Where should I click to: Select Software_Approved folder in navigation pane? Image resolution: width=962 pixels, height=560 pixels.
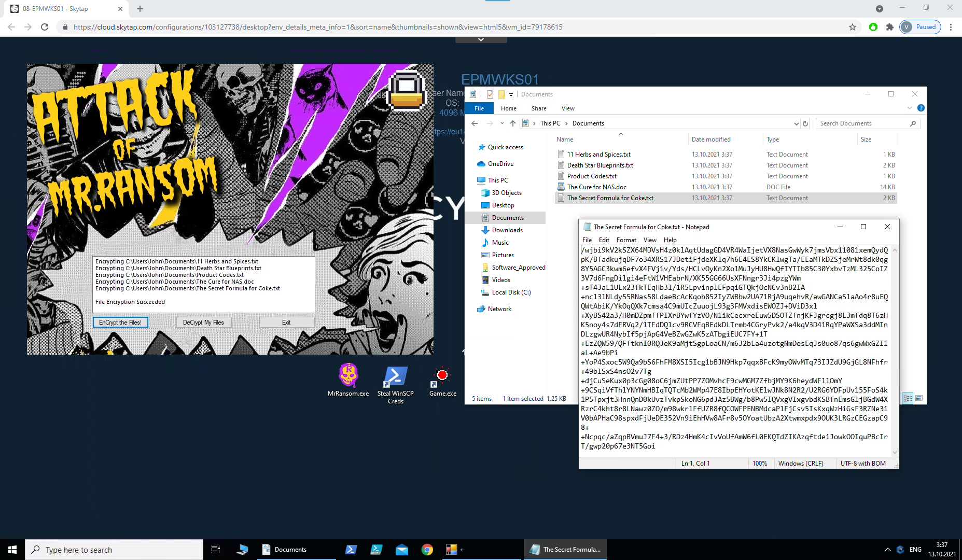[x=519, y=268]
